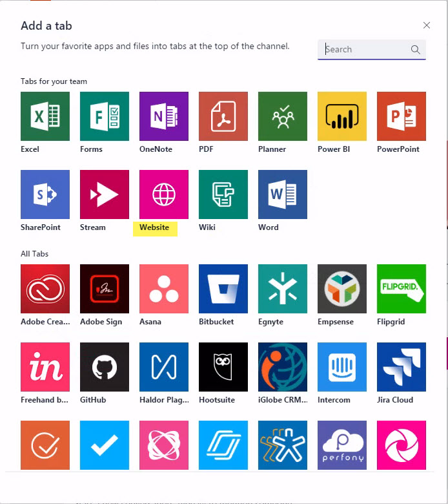This screenshot has height=504, width=448.
Task: Click the magnifying glass search icon
Action: (x=416, y=50)
